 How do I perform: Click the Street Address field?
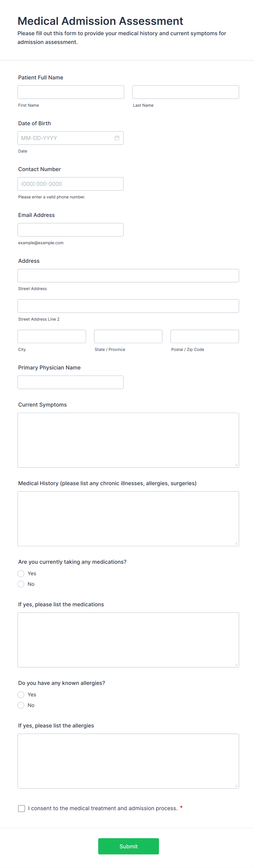pyautogui.click(x=128, y=275)
